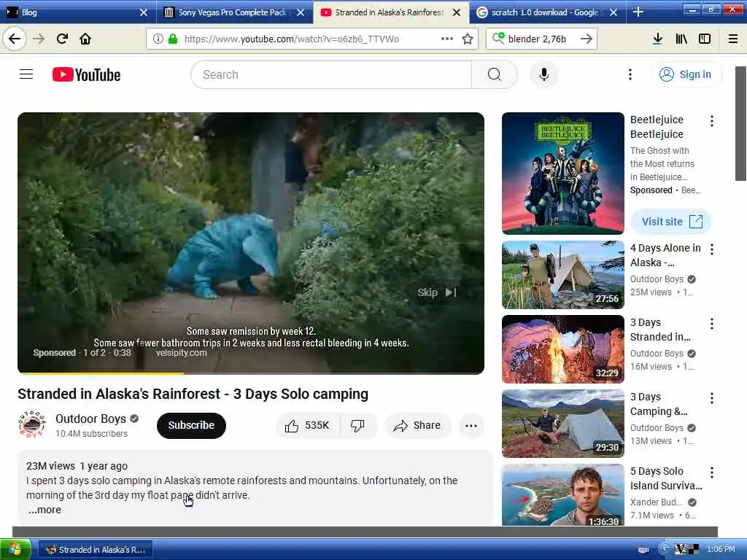Open the downloads panel
This screenshot has height=560, width=747.
[x=658, y=39]
